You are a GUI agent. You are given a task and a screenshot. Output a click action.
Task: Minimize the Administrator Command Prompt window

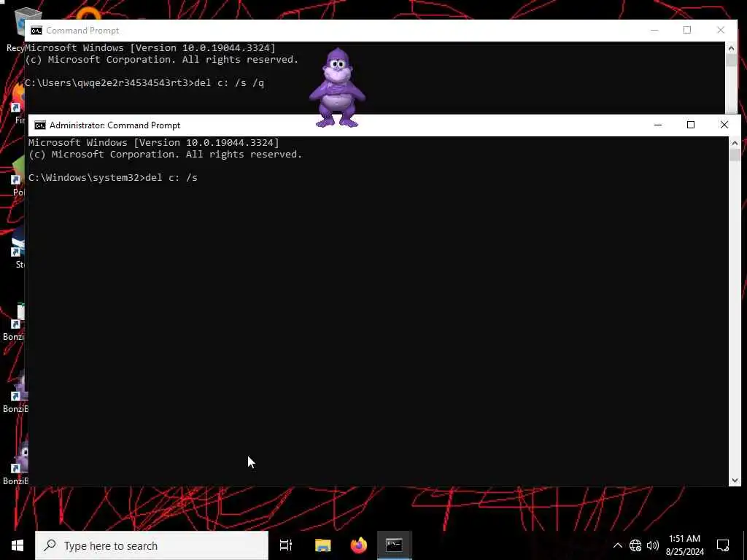(658, 125)
